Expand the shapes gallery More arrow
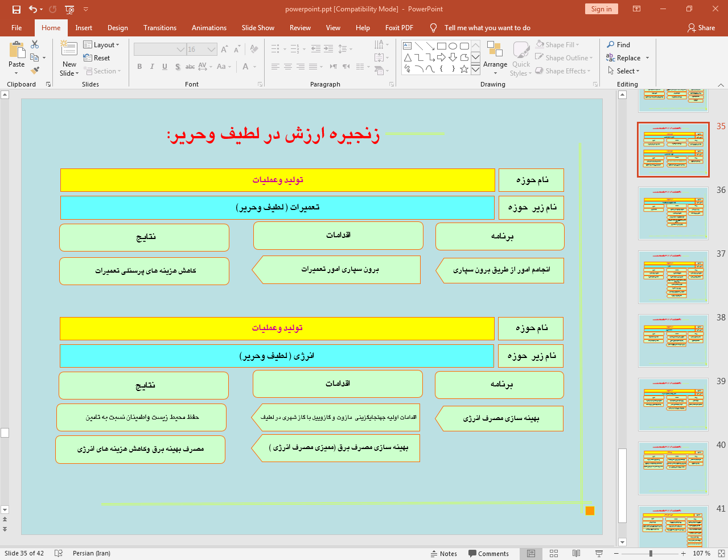The image size is (728, 560). coord(475,69)
